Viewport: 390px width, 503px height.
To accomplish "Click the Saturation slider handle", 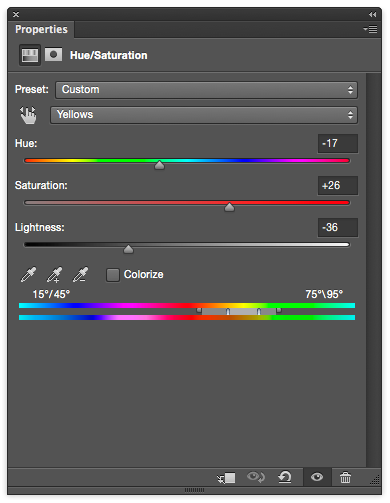I will click(229, 207).
